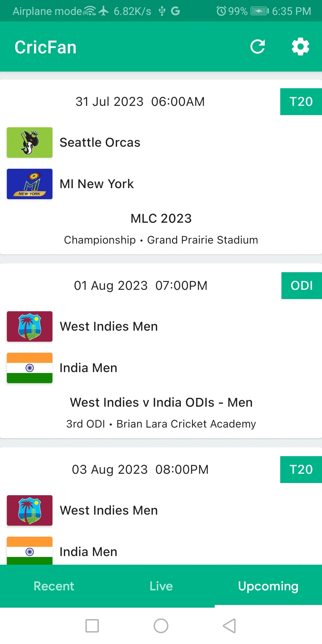
Task: Tap the refresh icon in the header
Action: coord(258,47)
